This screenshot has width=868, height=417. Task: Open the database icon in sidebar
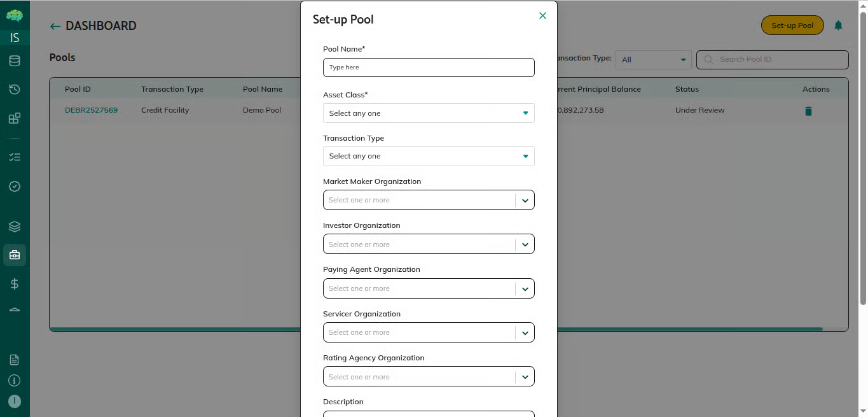point(15,61)
